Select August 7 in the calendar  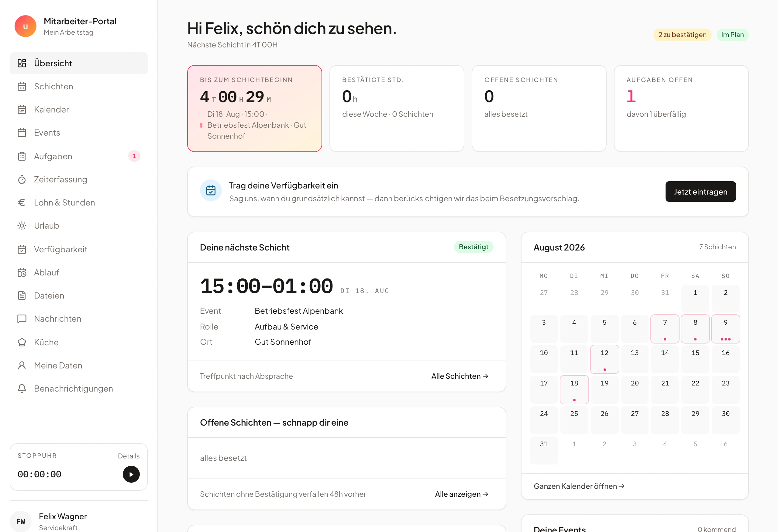click(x=665, y=329)
